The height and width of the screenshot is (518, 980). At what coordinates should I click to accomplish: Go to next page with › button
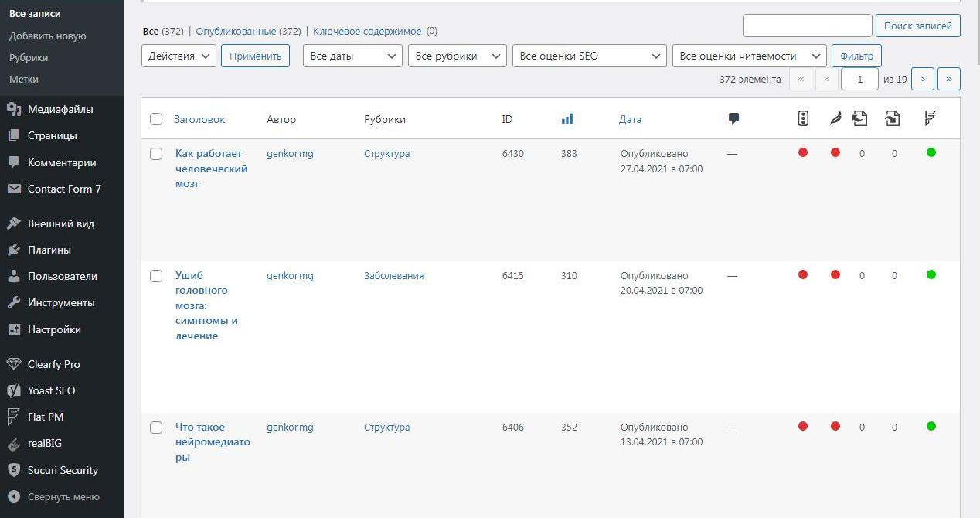coord(923,79)
